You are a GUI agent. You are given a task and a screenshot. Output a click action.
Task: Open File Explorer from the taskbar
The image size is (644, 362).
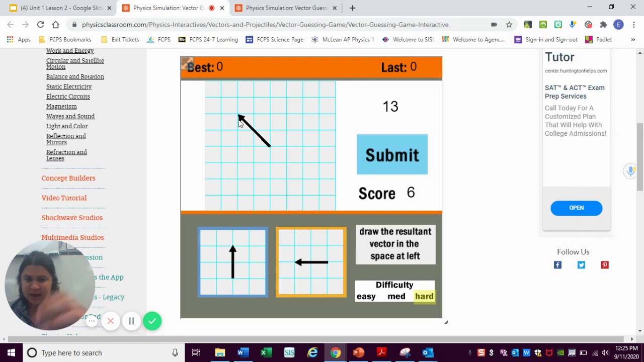coord(220,352)
